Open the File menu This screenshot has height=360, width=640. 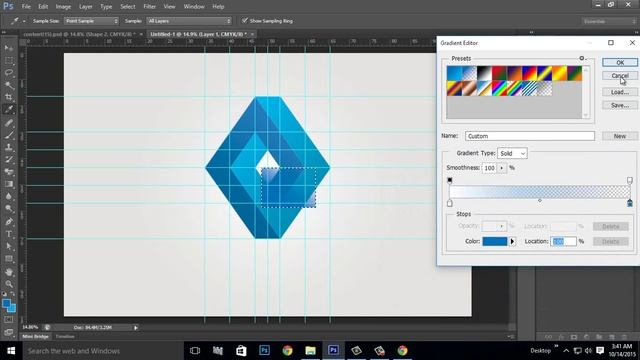26,7
